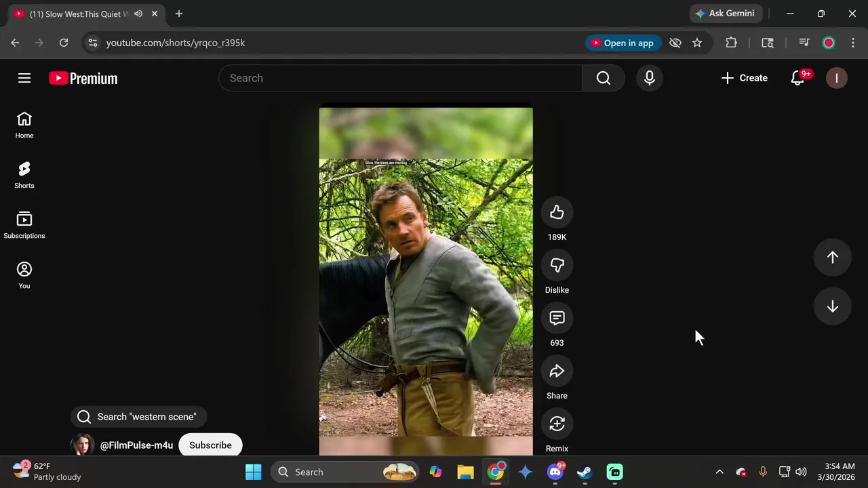Click the tray microphone icon
Screen dimensions: 868x488
pos(763,472)
